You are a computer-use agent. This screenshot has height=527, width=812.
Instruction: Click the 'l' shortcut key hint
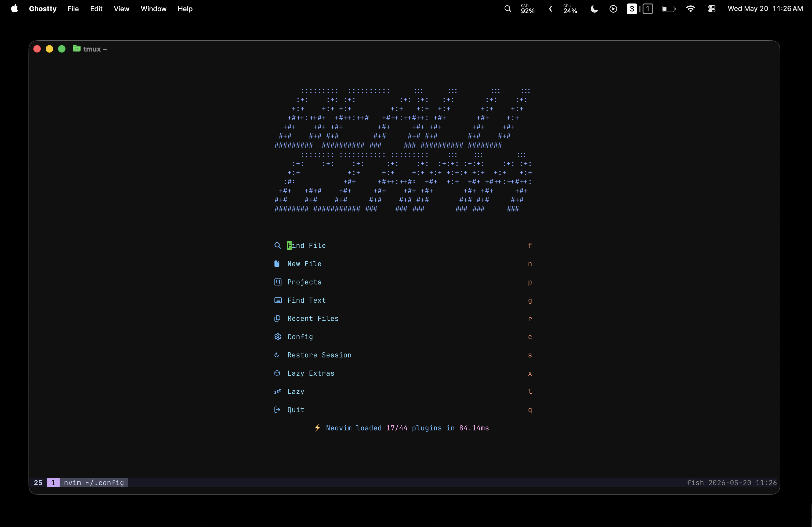point(530,391)
